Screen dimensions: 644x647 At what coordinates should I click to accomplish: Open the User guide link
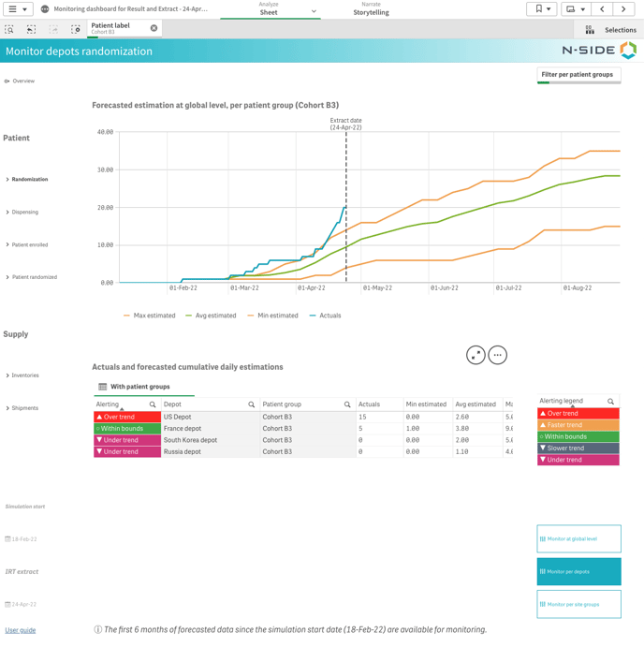21,630
